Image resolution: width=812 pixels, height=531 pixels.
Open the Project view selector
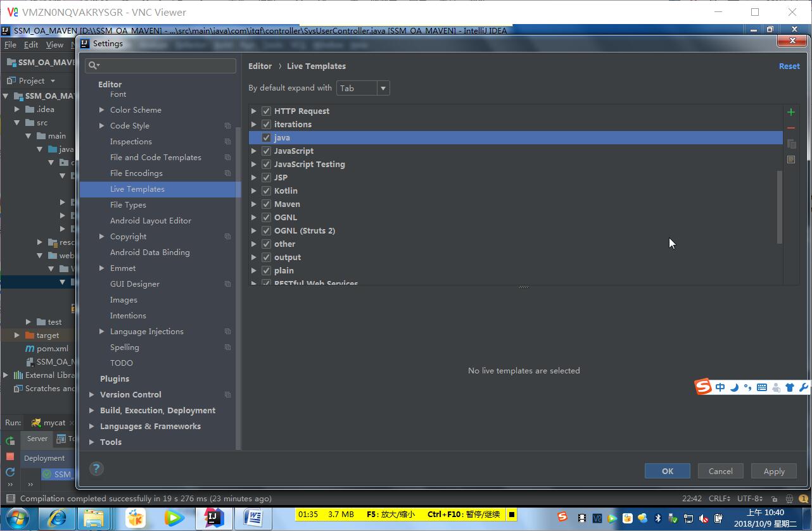(32, 81)
